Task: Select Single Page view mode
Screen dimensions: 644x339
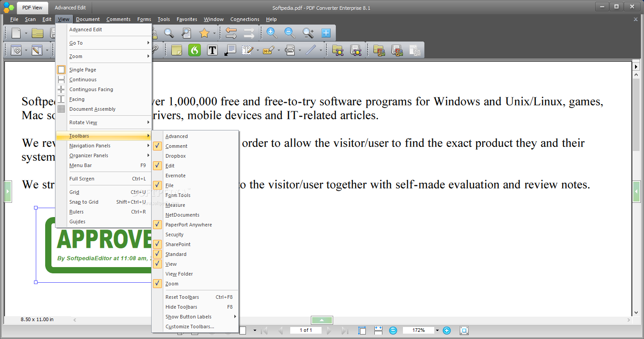Action: click(x=104, y=70)
